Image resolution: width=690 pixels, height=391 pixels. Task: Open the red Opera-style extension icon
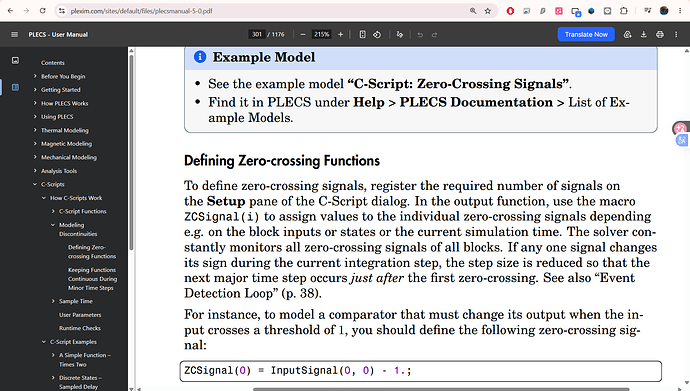pyautogui.click(x=510, y=11)
